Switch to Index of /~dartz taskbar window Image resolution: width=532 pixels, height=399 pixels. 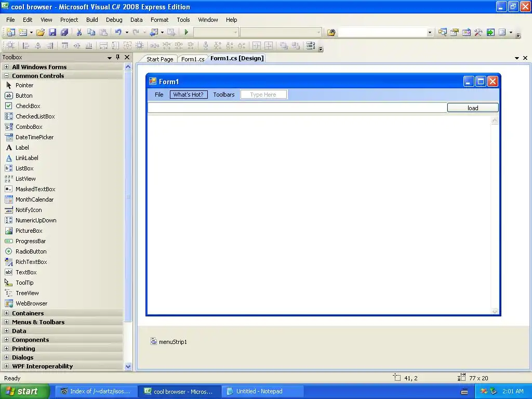click(x=96, y=391)
